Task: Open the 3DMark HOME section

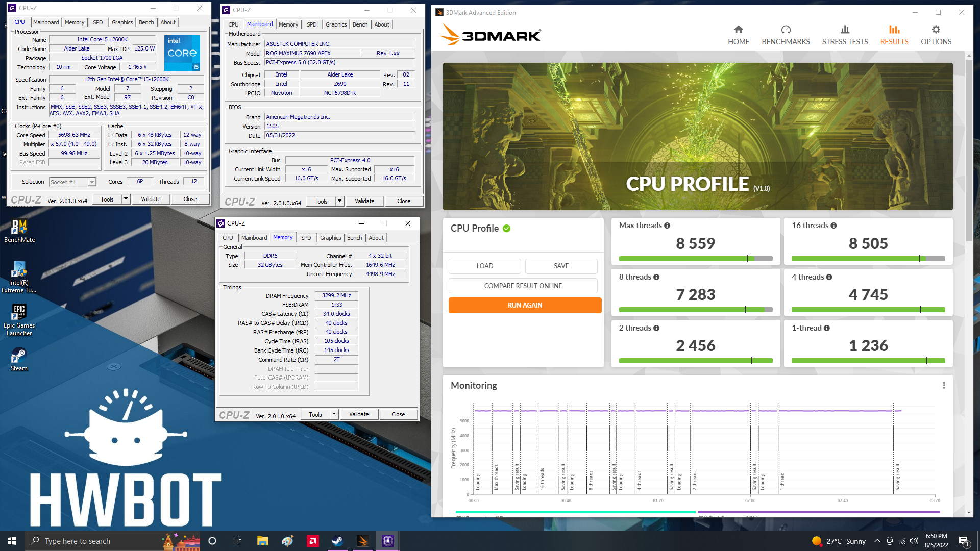Action: click(738, 35)
